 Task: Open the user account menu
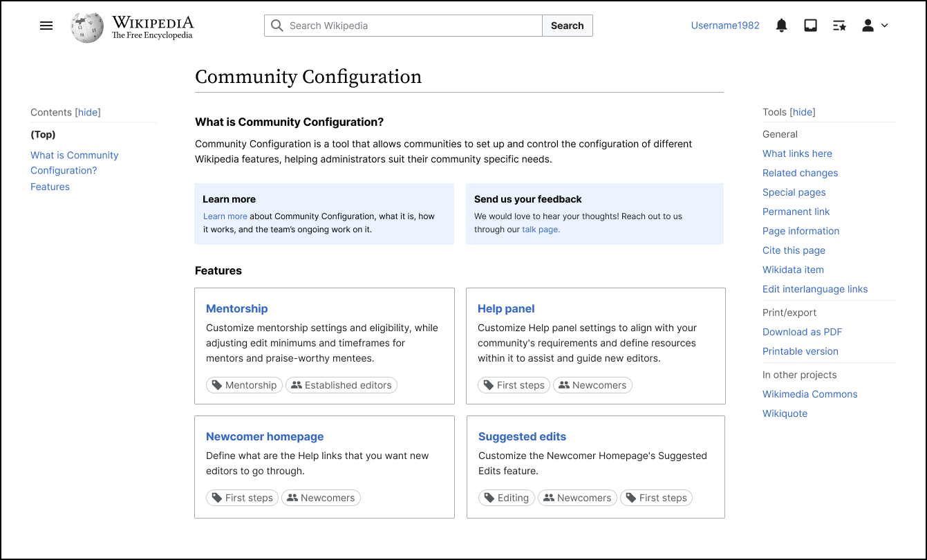coord(874,26)
